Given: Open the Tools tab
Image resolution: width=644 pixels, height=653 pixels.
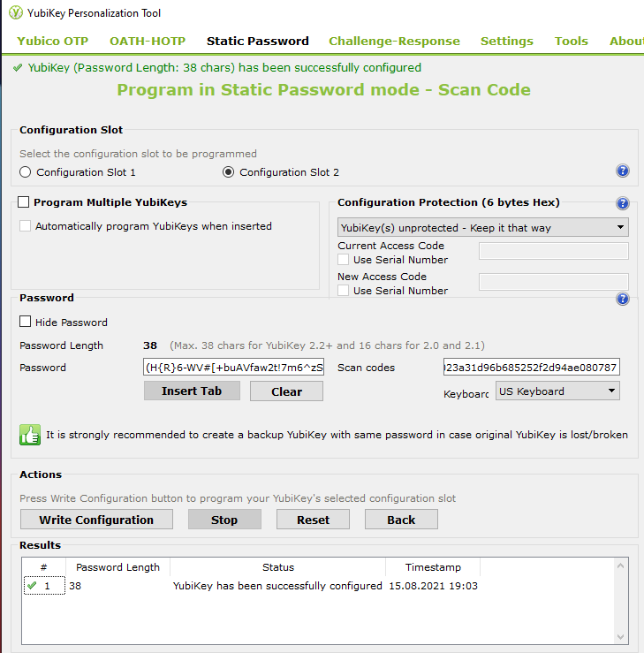Looking at the screenshot, I should click(x=572, y=41).
